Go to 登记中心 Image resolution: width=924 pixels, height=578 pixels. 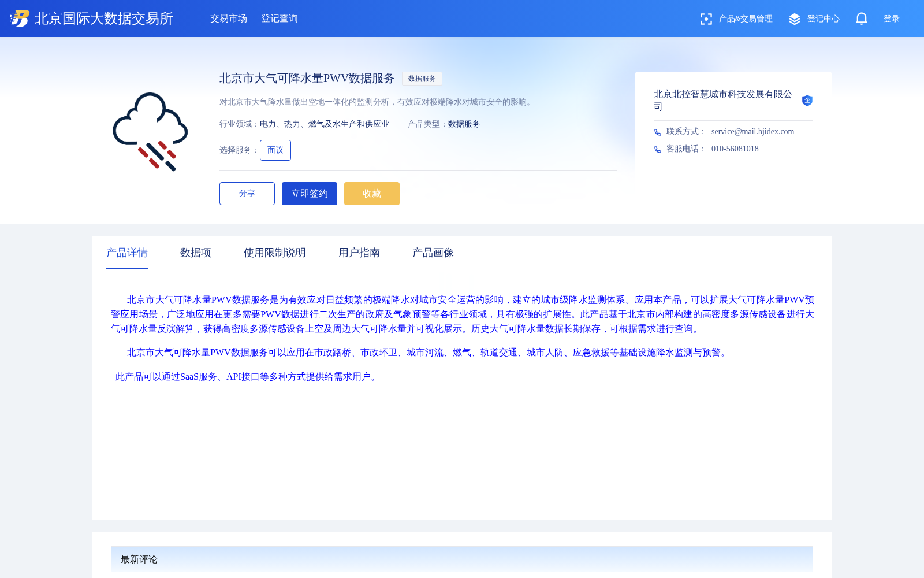(824, 19)
